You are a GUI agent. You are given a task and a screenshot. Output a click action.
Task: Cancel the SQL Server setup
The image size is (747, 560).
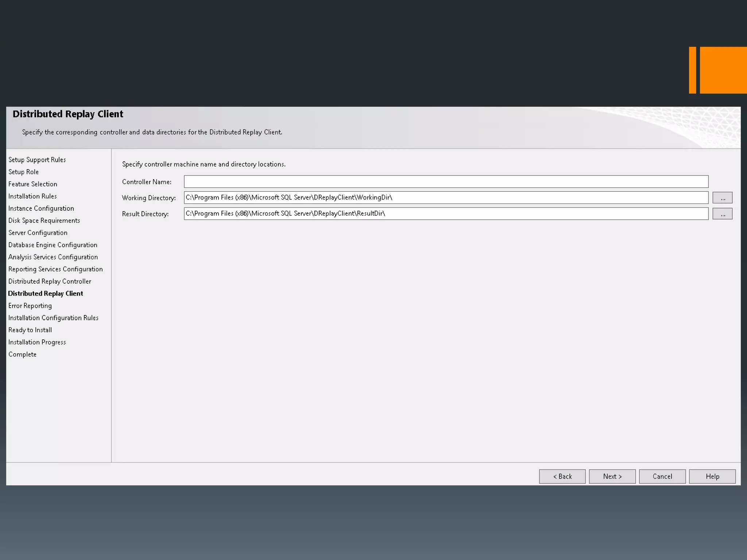click(662, 477)
